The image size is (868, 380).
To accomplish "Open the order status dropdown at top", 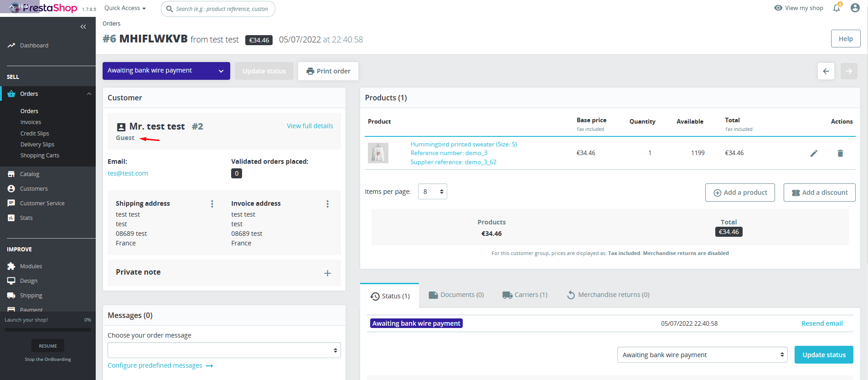I will pos(166,71).
